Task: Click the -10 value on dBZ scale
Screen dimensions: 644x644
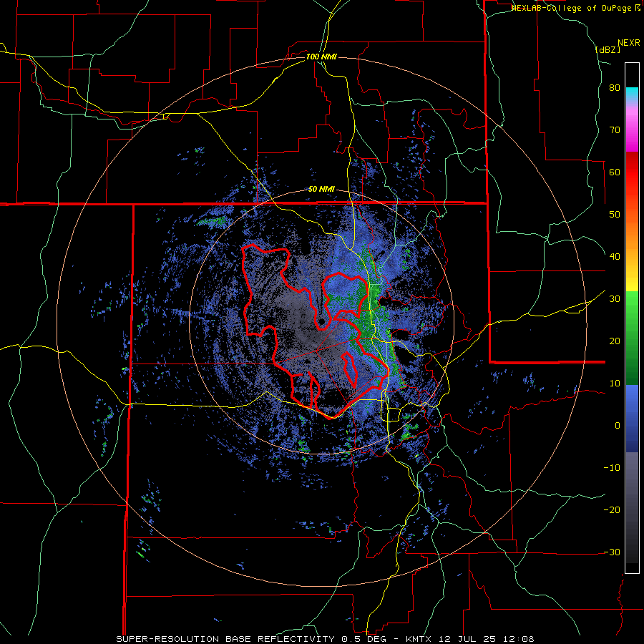Action: click(612, 467)
